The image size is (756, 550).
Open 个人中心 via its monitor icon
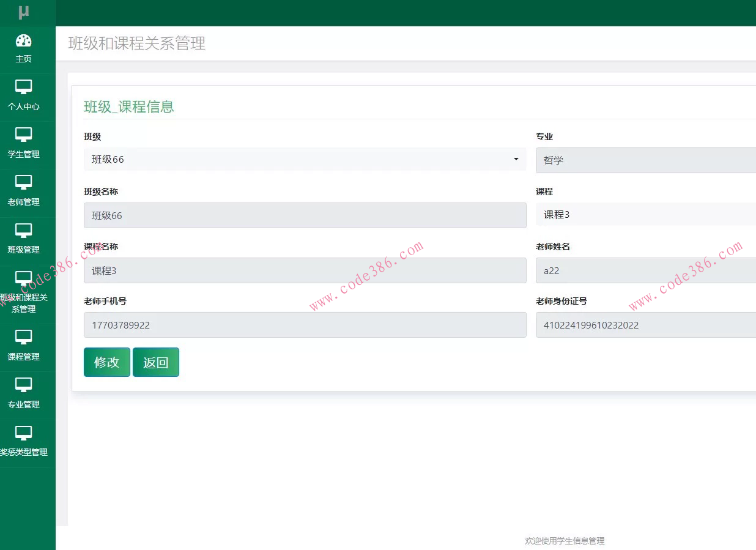[24, 87]
